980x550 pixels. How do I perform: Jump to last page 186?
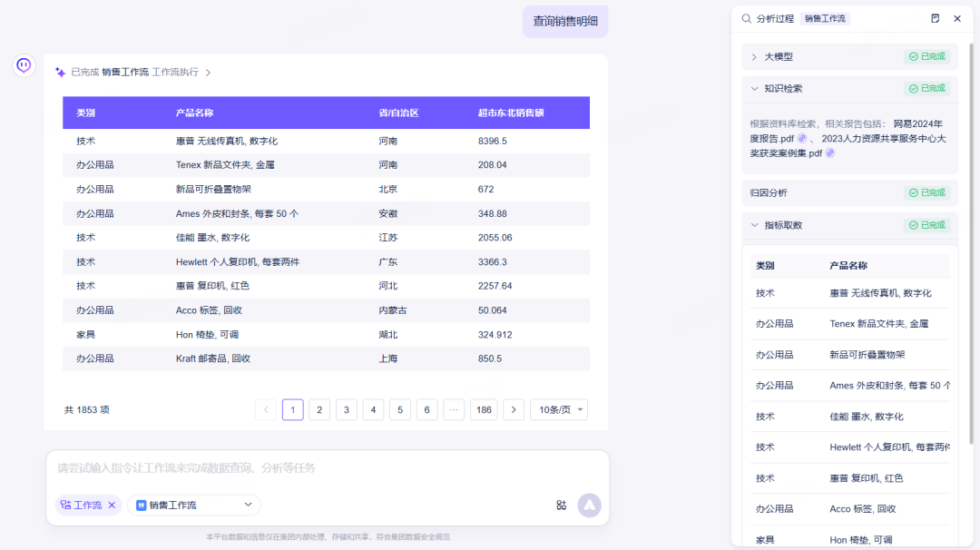pyautogui.click(x=484, y=410)
